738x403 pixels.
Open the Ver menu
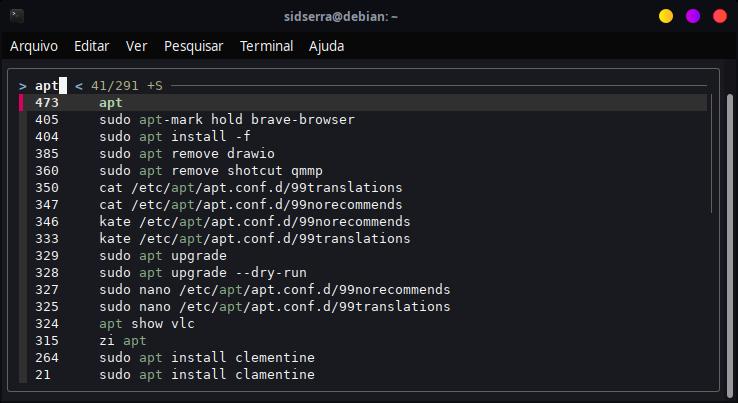pos(137,46)
